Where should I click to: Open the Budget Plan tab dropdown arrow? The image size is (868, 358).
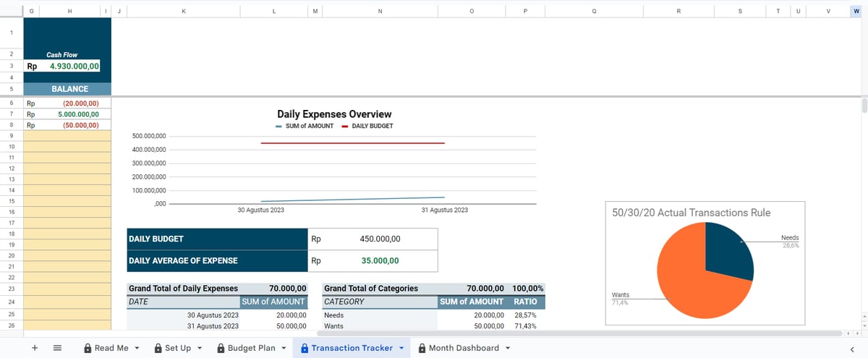[x=284, y=348]
